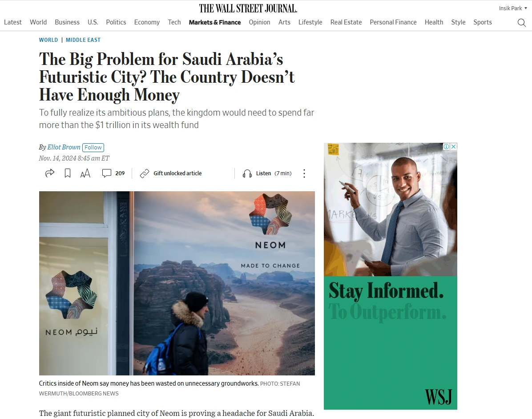Open the 209 comments icon

click(107, 173)
